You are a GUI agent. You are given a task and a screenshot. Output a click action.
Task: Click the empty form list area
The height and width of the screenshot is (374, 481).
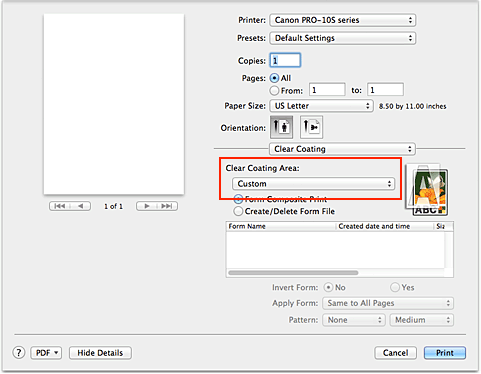tap(335, 250)
